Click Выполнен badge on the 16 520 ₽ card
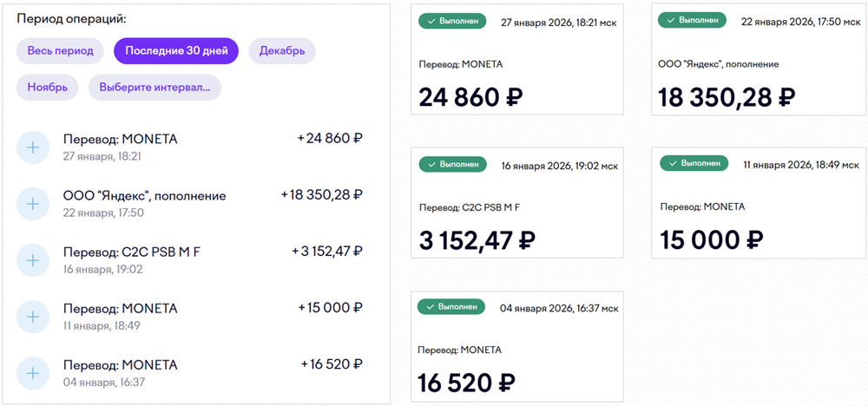The width and height of the screenshot is (868, 406). click(x=452, y=307)
